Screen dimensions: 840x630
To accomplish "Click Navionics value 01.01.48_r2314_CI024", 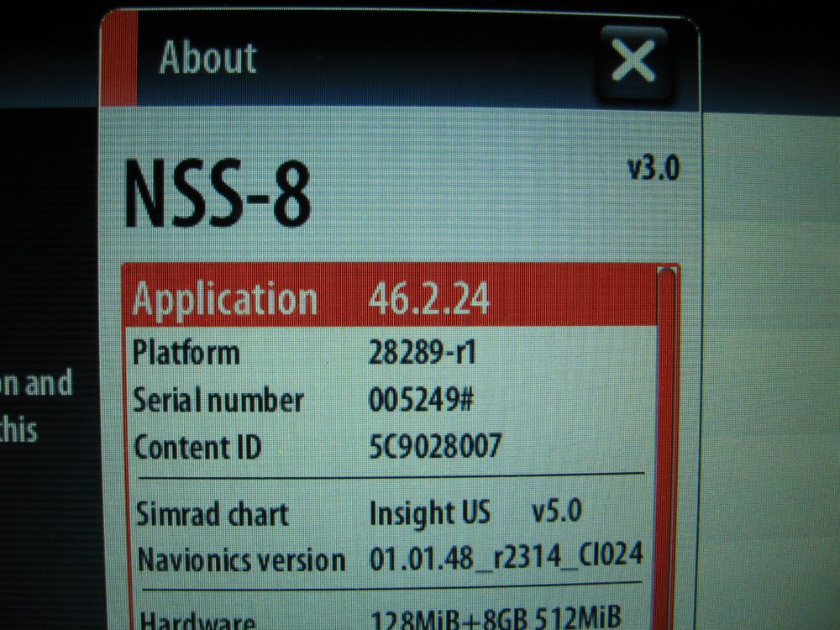I will (x=507, y=556).
